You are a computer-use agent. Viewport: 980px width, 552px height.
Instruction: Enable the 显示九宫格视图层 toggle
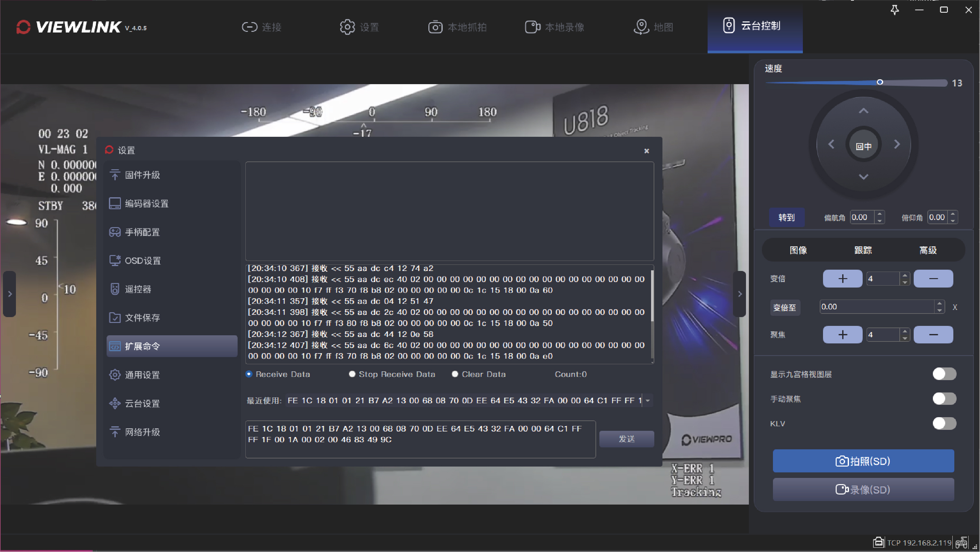click(x=944, y=374)
